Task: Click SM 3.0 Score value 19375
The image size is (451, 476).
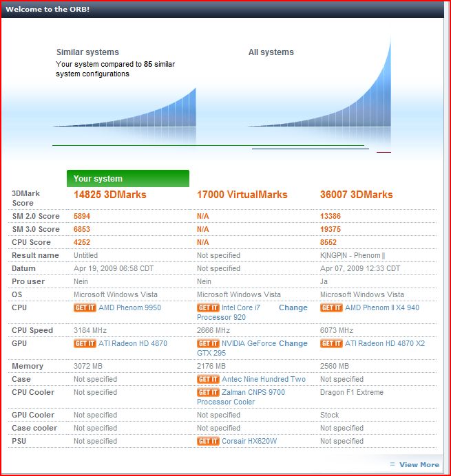Action: coord(331,229)
